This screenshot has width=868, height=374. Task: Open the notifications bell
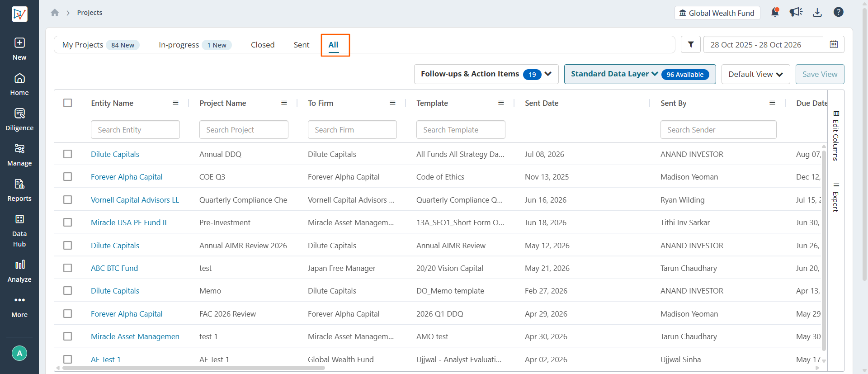(x=775, y=12)
